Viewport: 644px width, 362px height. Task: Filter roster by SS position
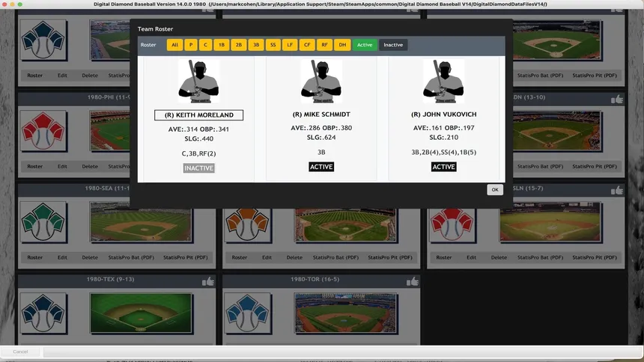pos(273,45)
